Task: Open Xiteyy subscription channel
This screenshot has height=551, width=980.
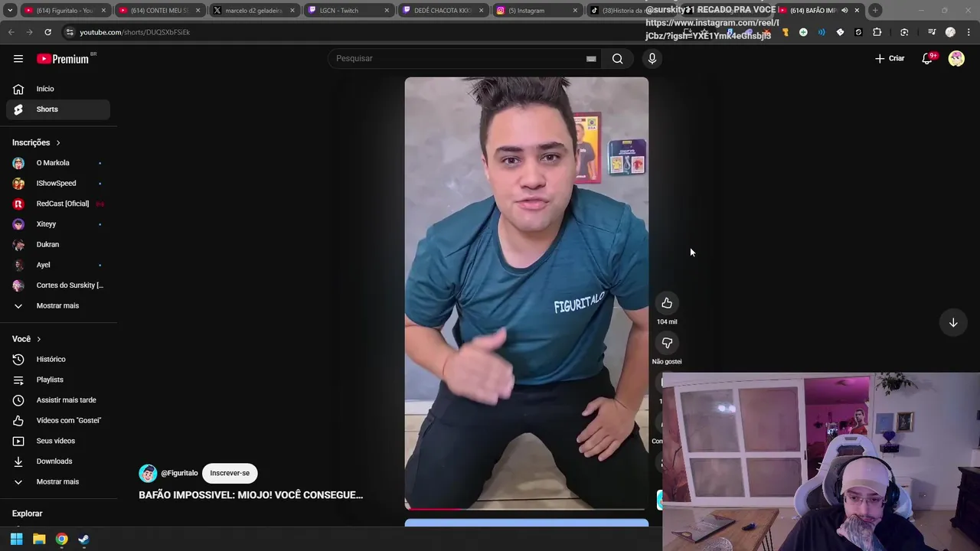Action: (x=58, y=224)
